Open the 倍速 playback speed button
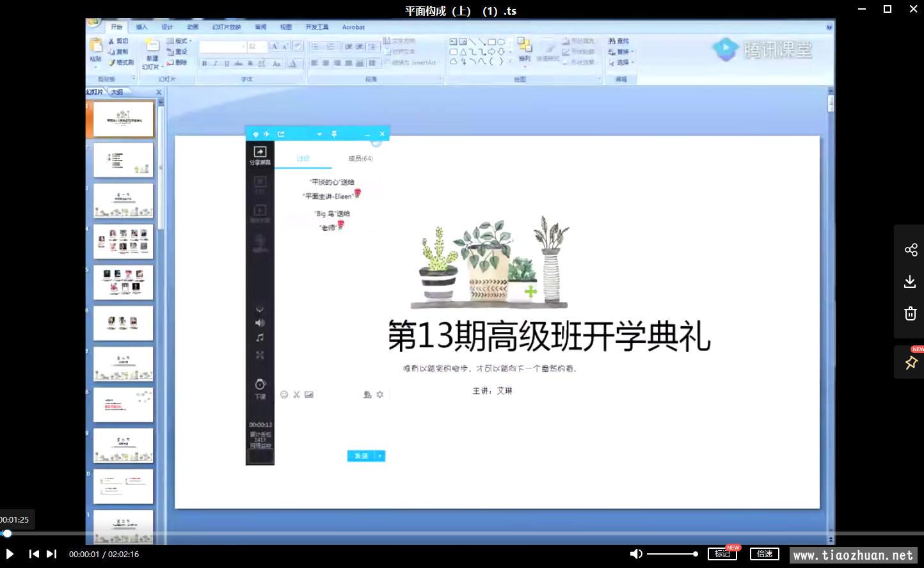 click(x=765, y=554)
